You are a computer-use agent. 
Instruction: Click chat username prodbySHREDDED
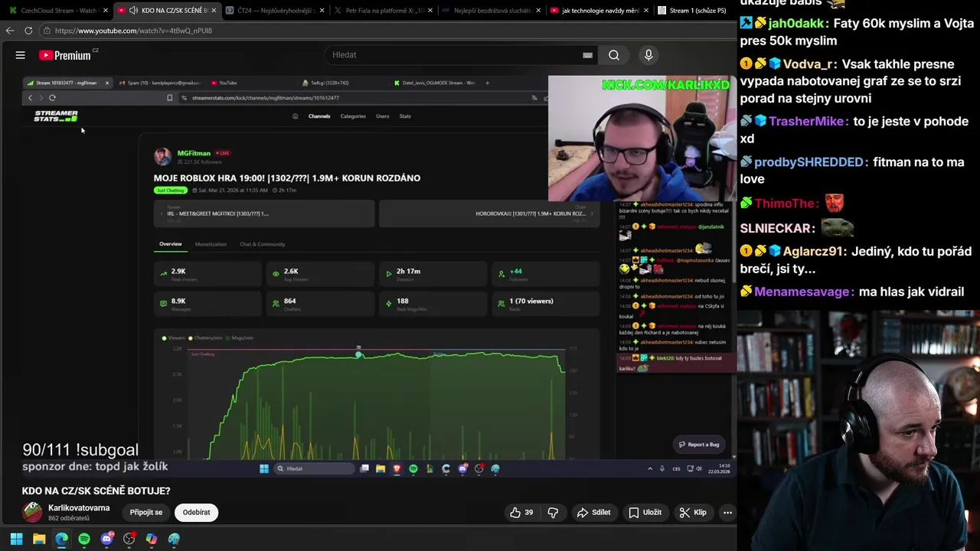coord(808,162)
